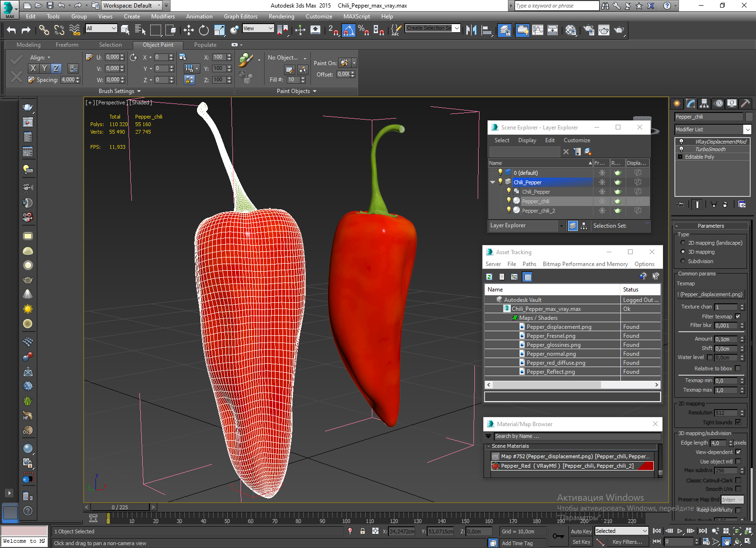This screenshot has height=548, width=756.
Task: Activate the Select and Rotate tool
Action: click(204, 30)
